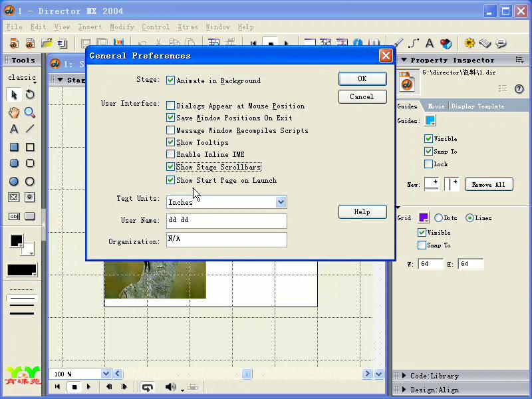The width and height of the screenshot is (532, 399).
Task: Toggle the Show Tooltips checkbox
Action: [170, 142]
